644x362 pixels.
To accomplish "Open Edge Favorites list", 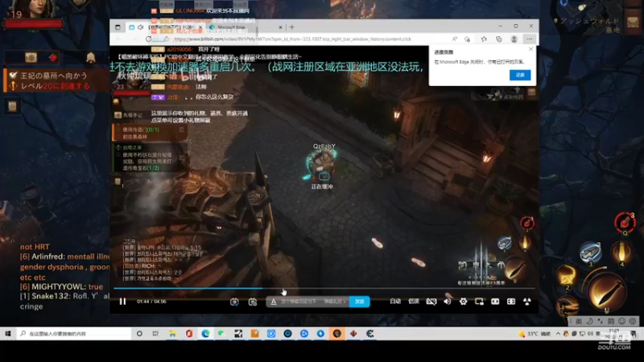I will click(484, 39).
